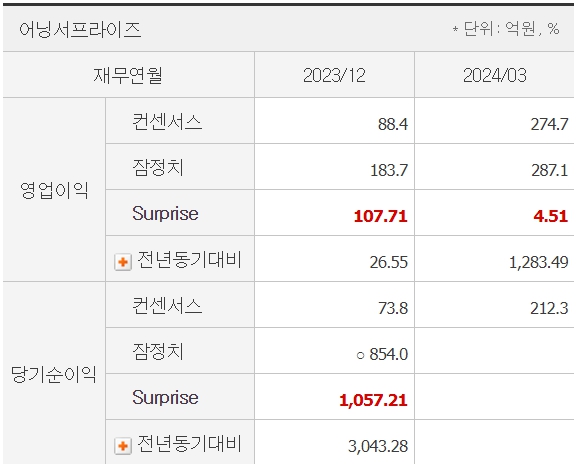Select the 3,043.28 year-over-year value
This screenshot has height=464, width=576.
pyautogui.click(x=378, y=446)
